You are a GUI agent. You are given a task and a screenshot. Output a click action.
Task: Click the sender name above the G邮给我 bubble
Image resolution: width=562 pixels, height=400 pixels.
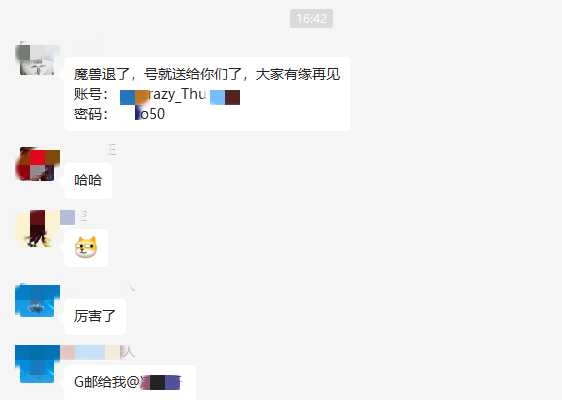point(98,352)
